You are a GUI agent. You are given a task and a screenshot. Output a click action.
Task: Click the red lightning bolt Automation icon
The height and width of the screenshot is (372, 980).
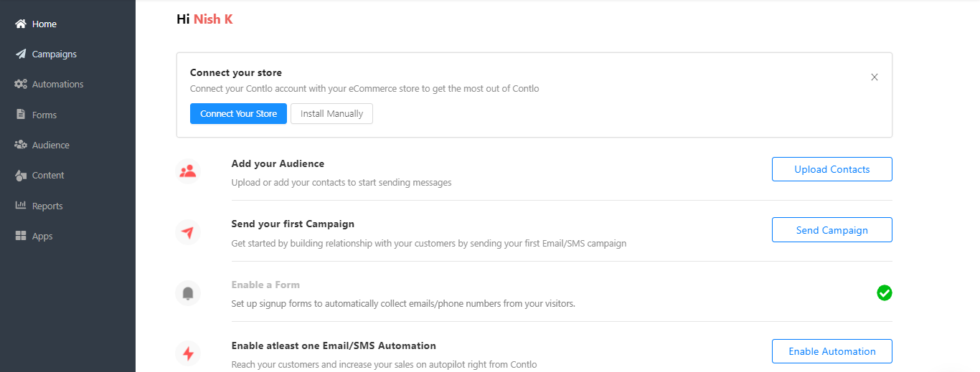(188, 353)
